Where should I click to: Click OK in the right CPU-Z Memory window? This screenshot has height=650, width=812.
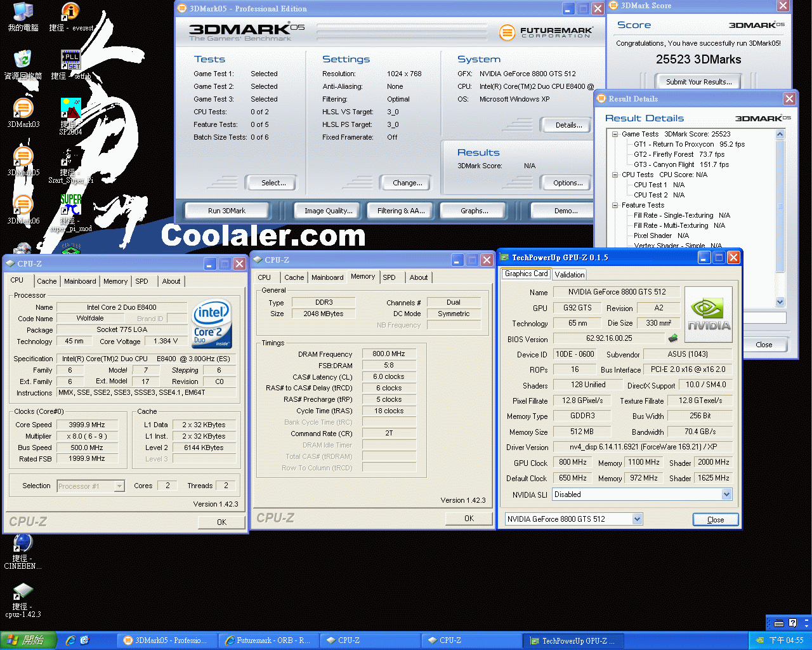tap(469, 519)
